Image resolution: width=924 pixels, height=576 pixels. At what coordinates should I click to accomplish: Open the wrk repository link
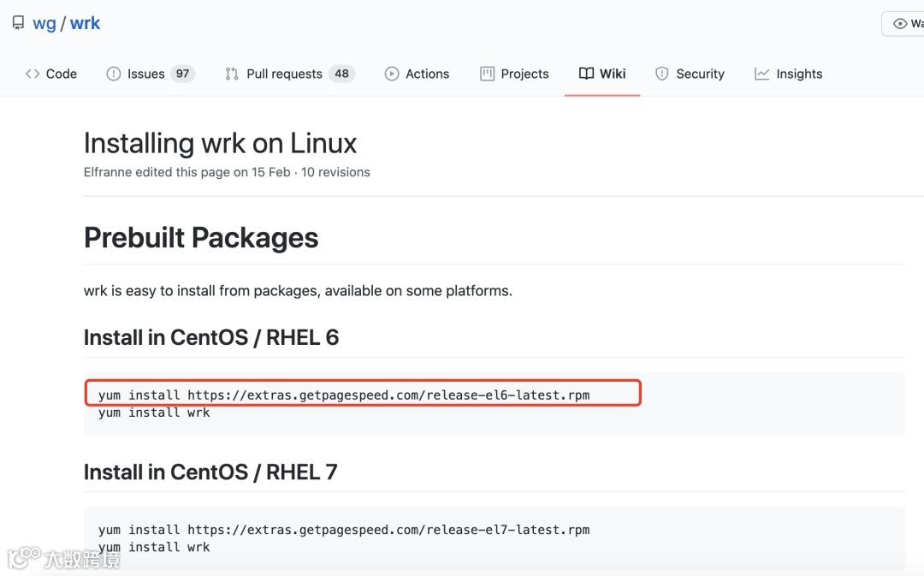pyautogui.click(x=85, y=23)
